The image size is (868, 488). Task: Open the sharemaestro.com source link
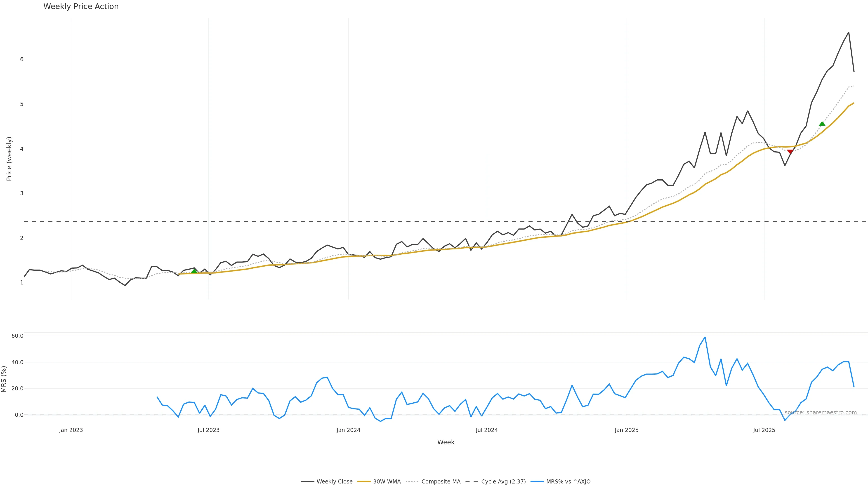[x=821, y=413]
